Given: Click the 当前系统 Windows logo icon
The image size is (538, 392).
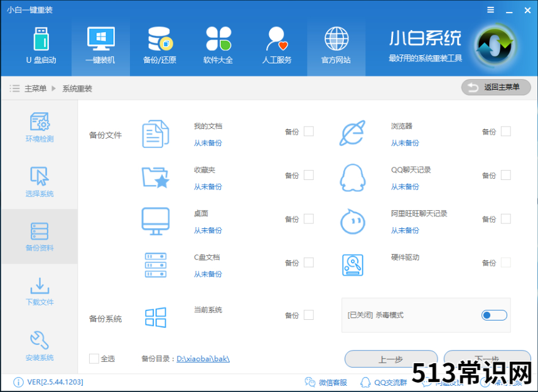Looking at the screenshot, I should [156, 317].
